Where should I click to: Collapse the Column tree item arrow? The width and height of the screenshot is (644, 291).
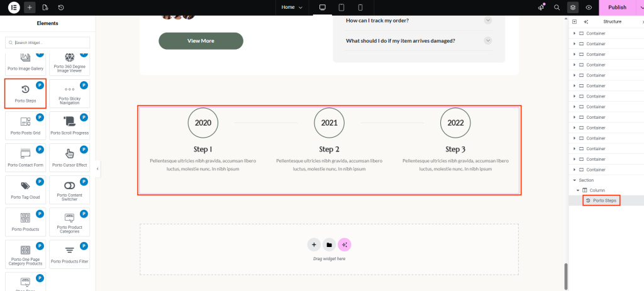[578, 190]
